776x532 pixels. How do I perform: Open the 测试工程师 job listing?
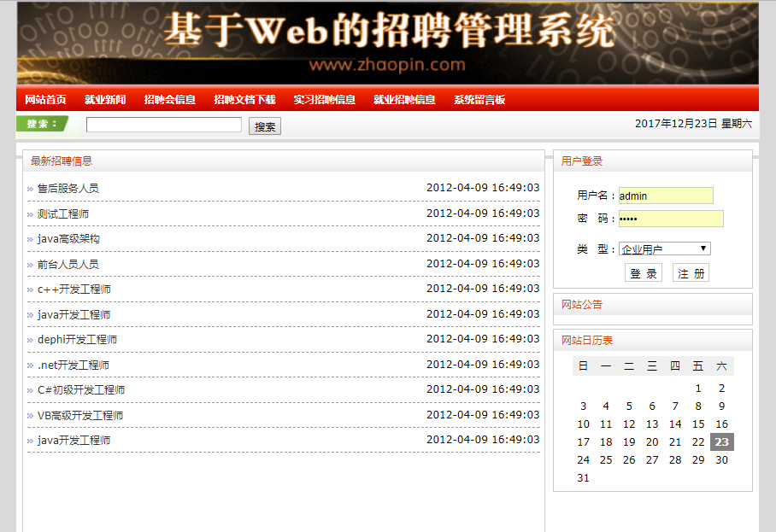[x=63, y=214]
